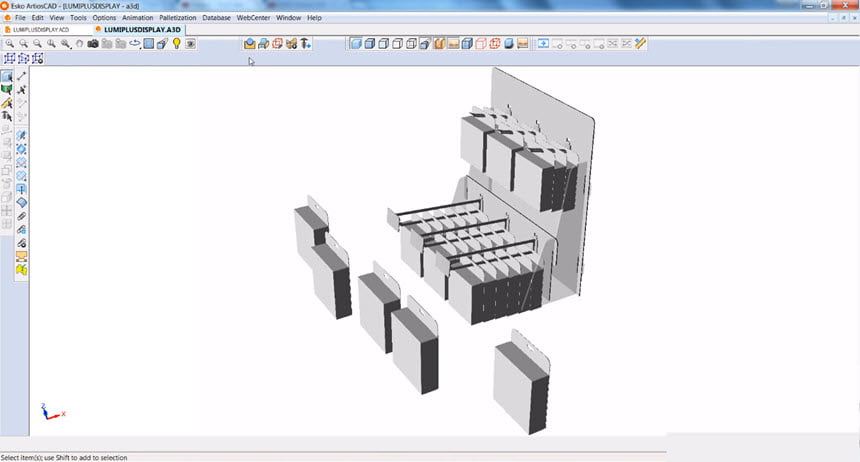Open the Options menu
Screen dimensions: 860x462
coord(104,18)
